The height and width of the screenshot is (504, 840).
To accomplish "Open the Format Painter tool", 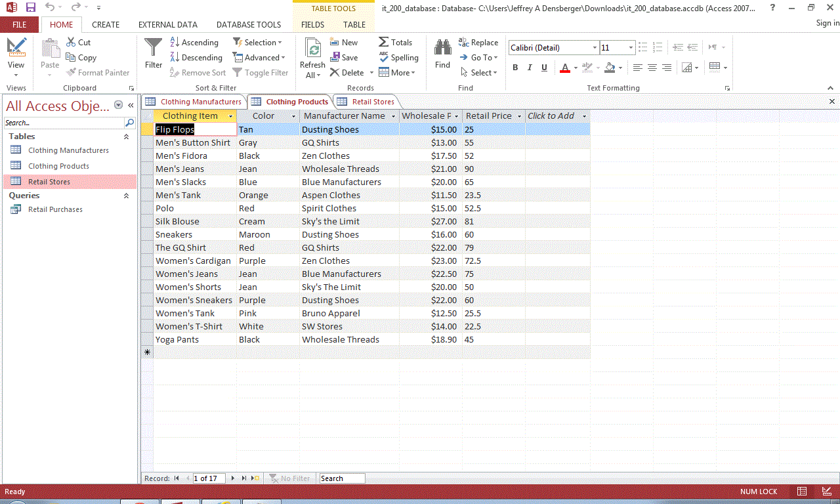I will [98, 72].
